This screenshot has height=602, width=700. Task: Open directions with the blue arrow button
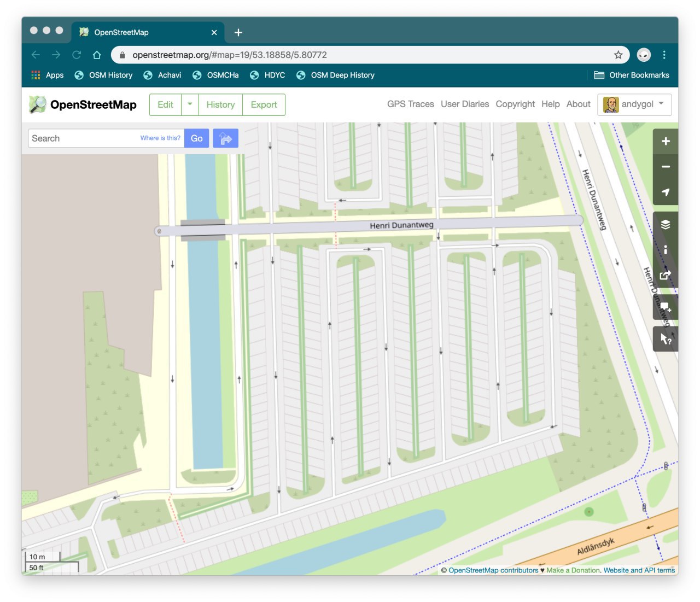point(225,138)
